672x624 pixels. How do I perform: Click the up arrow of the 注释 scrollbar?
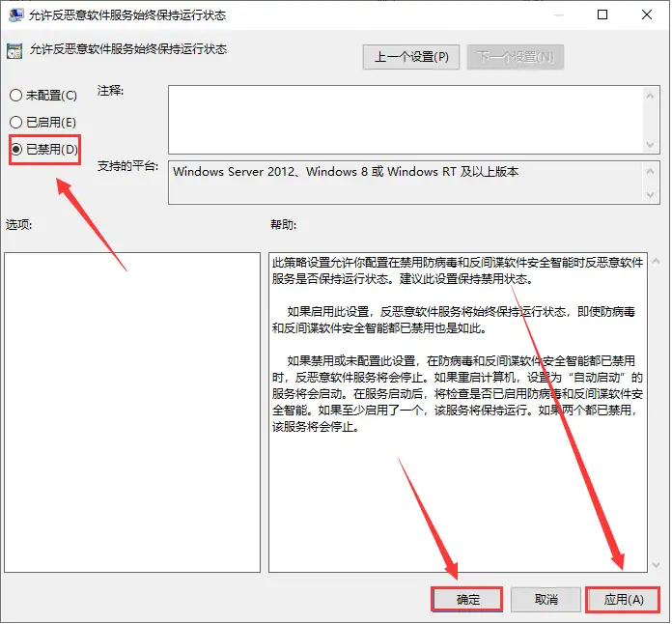tap(651, 95)
